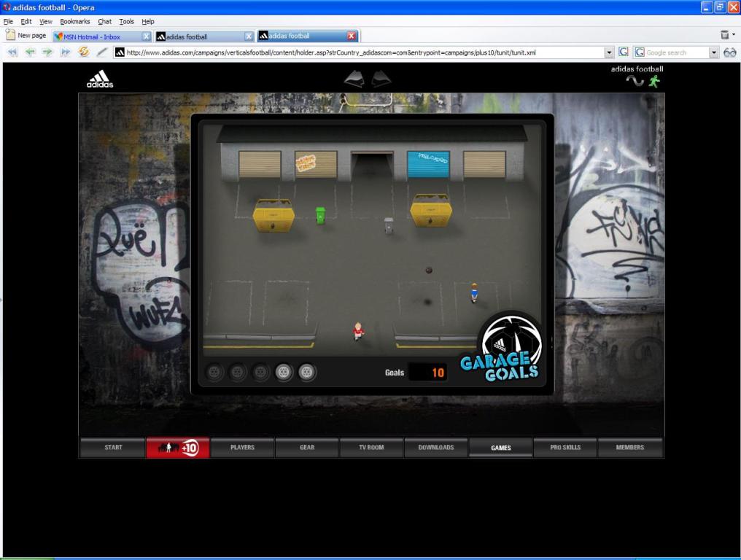Click the left yellow skip container
The width and height of the screenshot is (741, 560).
[273, 216]
